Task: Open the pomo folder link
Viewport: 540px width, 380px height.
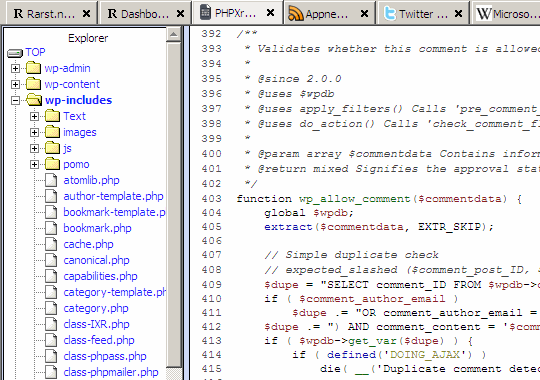Action: coord(76,164)
